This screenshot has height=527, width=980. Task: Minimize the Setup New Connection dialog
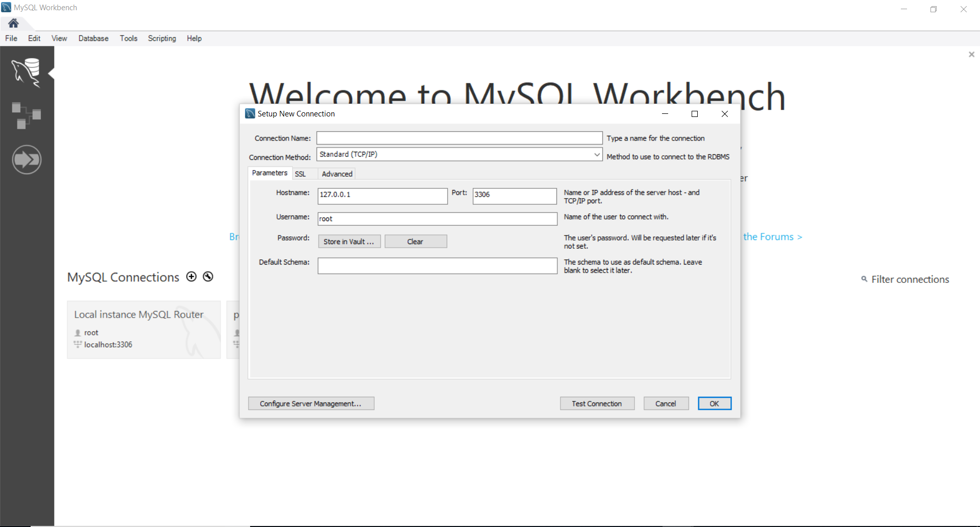click(x=665, y=114)
